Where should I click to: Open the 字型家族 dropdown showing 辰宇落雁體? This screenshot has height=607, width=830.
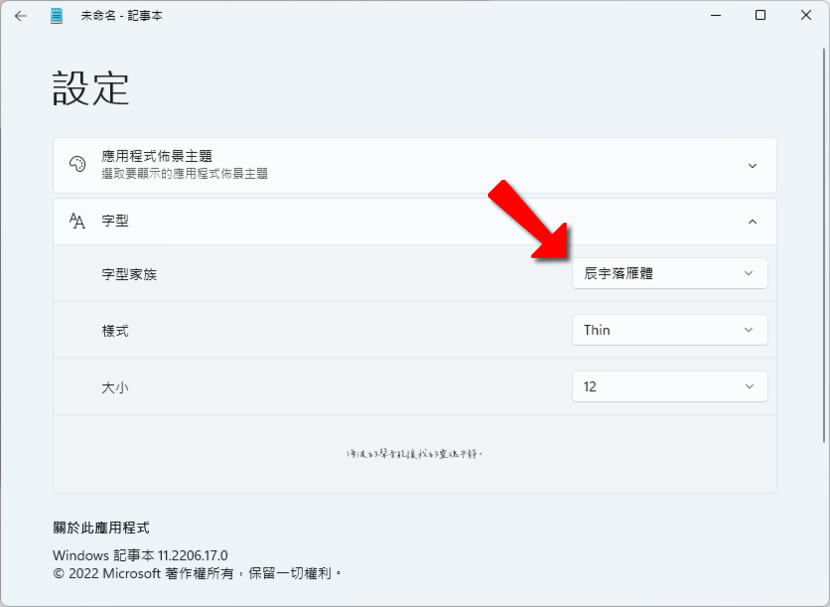tap(670, 274)
